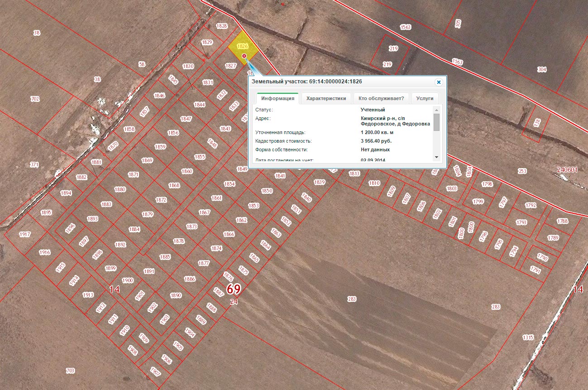
Task: Select parcel 1862 on the map
Action: 242,220
